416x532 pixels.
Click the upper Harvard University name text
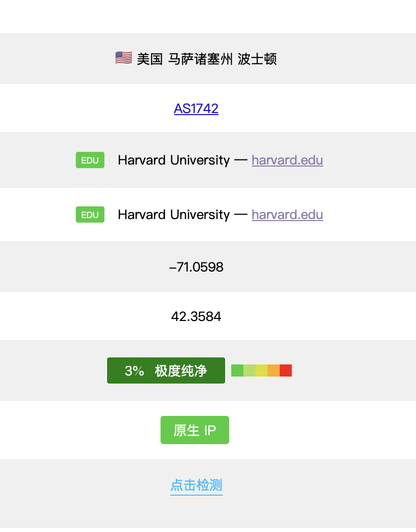[174, 160]
